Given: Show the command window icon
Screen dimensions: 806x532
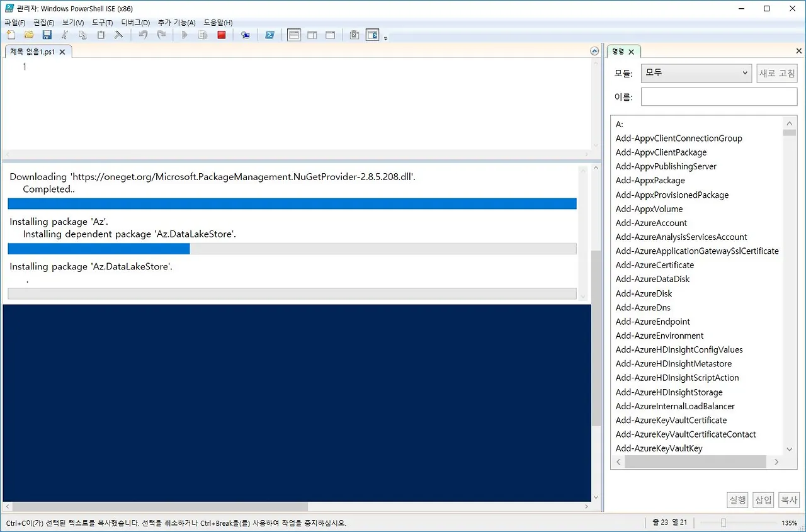Looking at the screenshot, I should point(355,35).
